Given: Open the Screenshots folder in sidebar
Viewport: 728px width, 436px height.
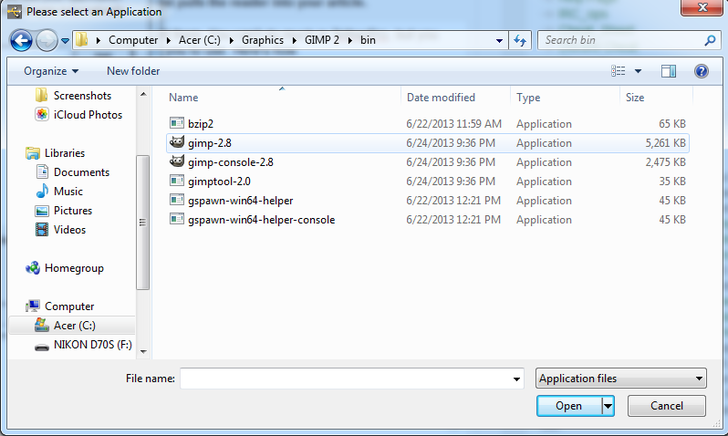Looking at the screenshot, I should [x=74, y=95].
